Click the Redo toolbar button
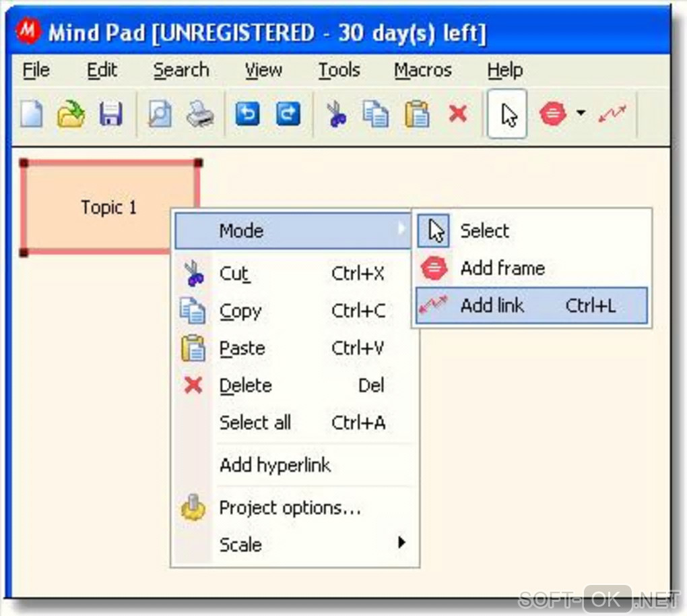This screenshot has width=687, height=616. coord(288,114)
